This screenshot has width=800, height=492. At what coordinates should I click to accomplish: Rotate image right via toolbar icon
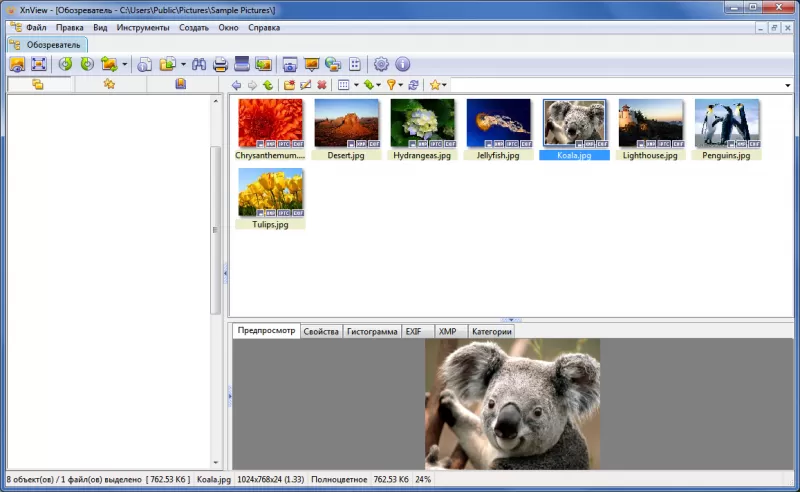point(87,64)
